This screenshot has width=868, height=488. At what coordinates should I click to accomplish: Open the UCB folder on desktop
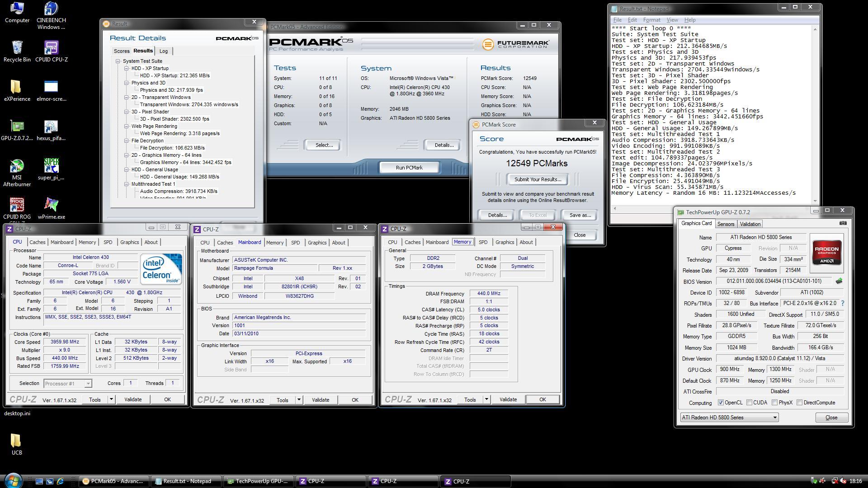[x=17, y=444]
